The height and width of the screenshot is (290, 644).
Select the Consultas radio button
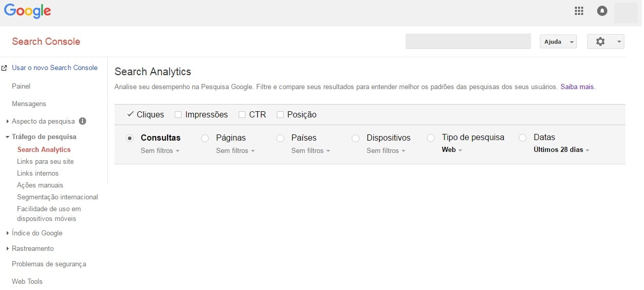pos(129,138)
